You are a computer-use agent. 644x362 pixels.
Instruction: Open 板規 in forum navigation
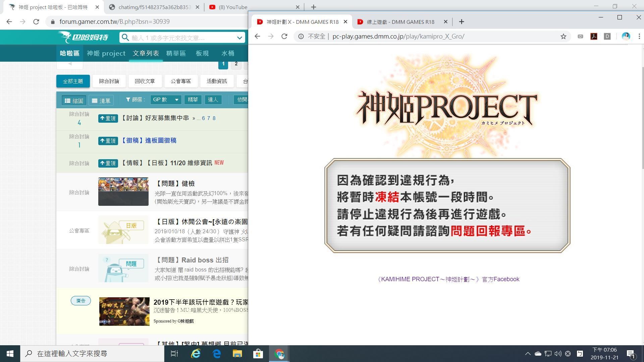pos(202,53)
